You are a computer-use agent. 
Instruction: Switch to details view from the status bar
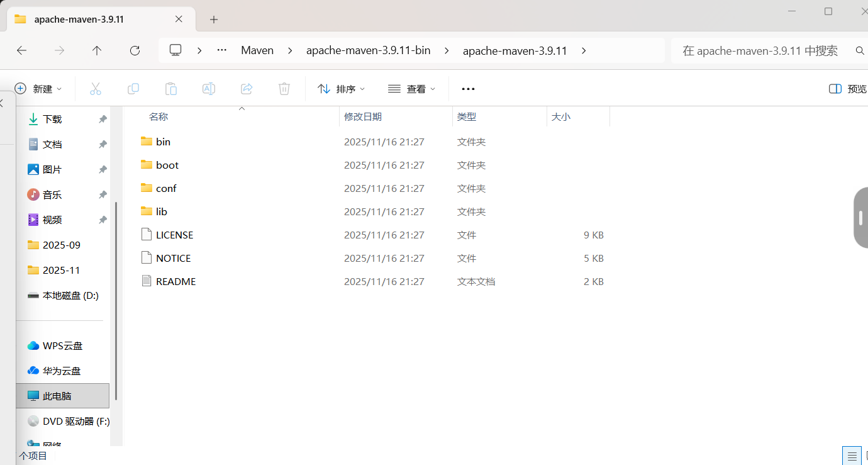852,455
